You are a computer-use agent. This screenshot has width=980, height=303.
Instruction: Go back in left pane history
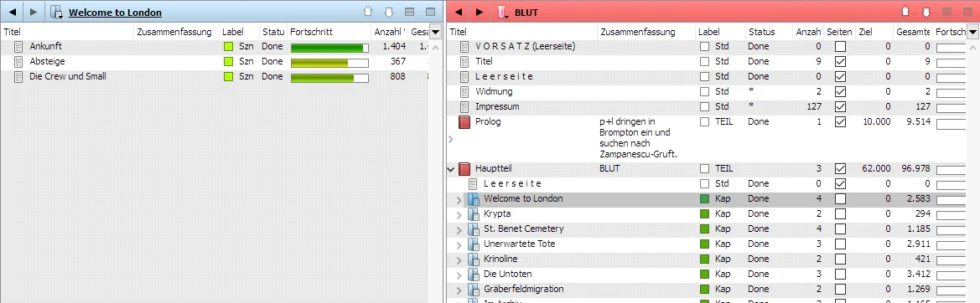point(13,12)
